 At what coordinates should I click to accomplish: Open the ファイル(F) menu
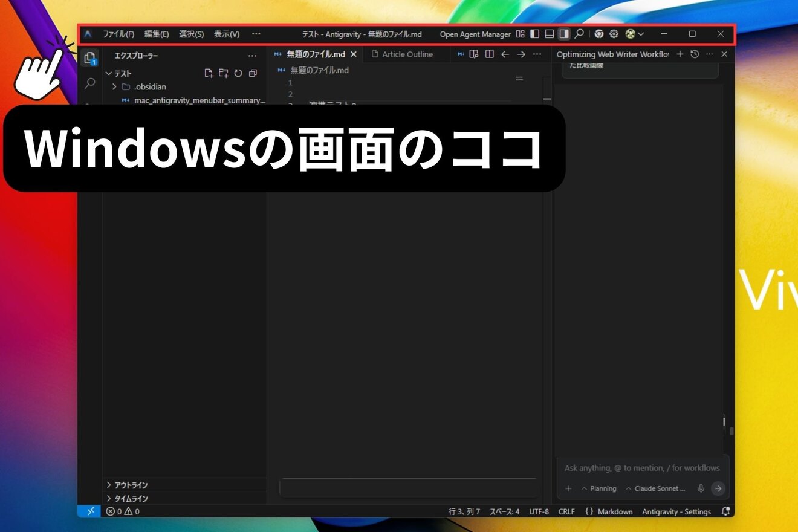(118, 34)
